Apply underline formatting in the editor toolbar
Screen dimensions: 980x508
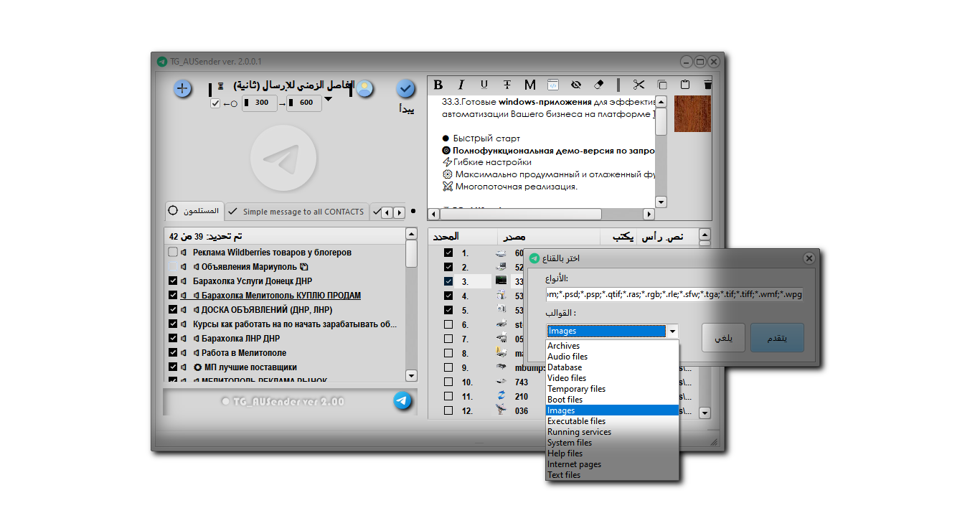484,85
